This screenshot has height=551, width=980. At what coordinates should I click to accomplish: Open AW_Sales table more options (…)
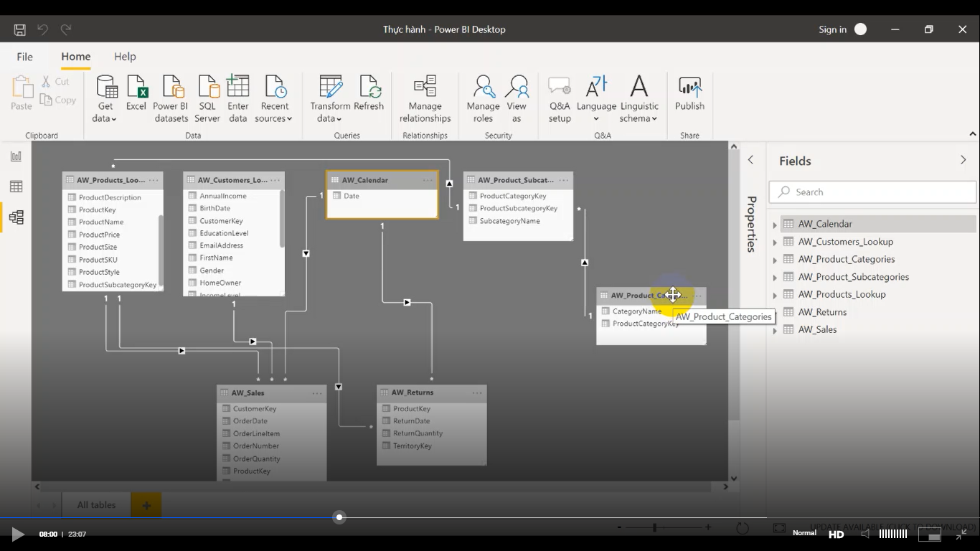click(317, 393)
